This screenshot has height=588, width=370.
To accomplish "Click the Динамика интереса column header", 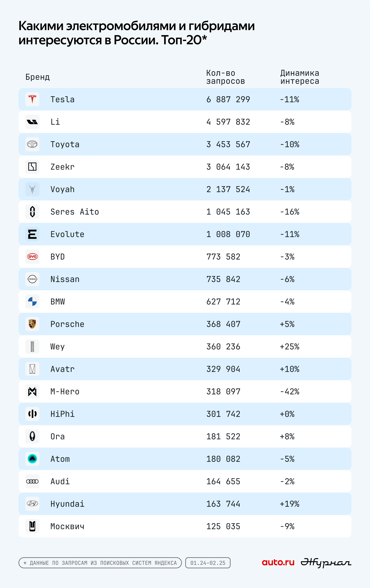I will (299, 77).
